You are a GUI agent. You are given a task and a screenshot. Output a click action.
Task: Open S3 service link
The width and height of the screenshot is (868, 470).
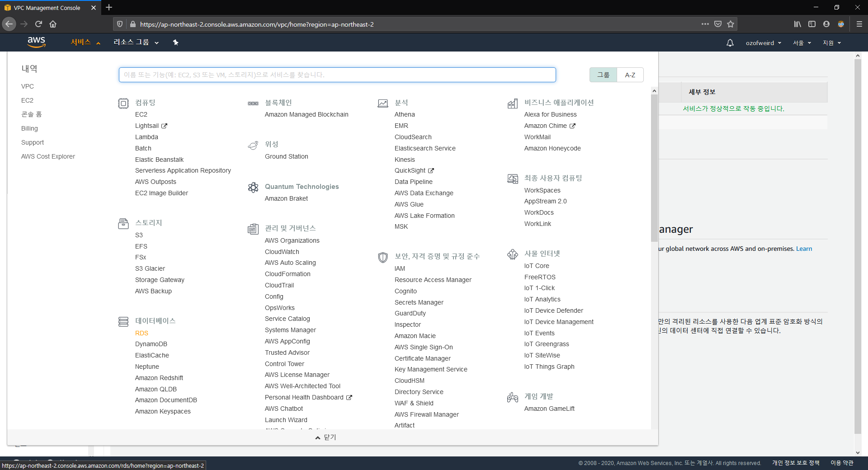pyautogui.click(x=139, y=235)
